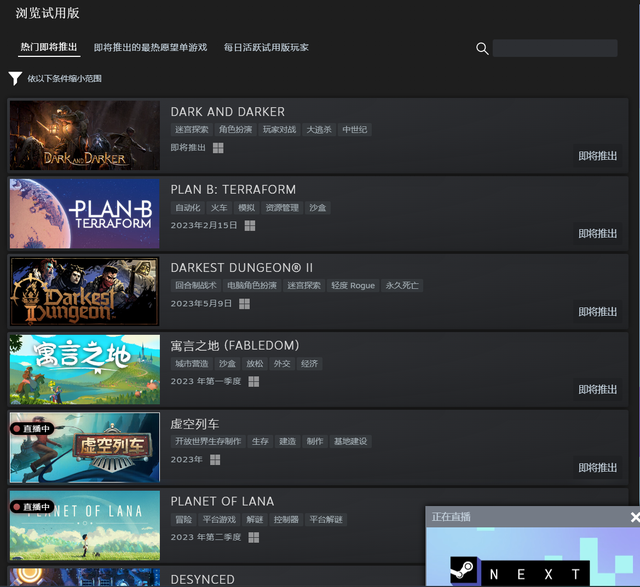Click 资源管理 tag
Viewport: 640px width, 587px height.
pos(282,208)
